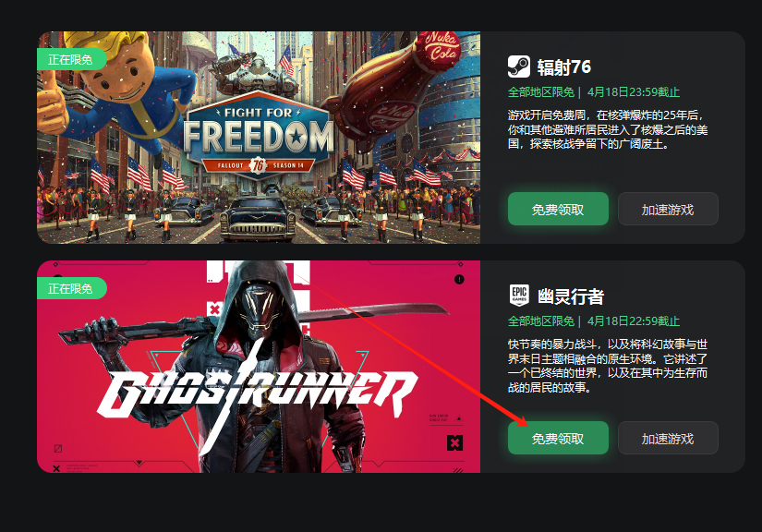Claim 辐射76 with its 免费领取 button
Screen dimensions: 762x532
[x=558, y=209]
